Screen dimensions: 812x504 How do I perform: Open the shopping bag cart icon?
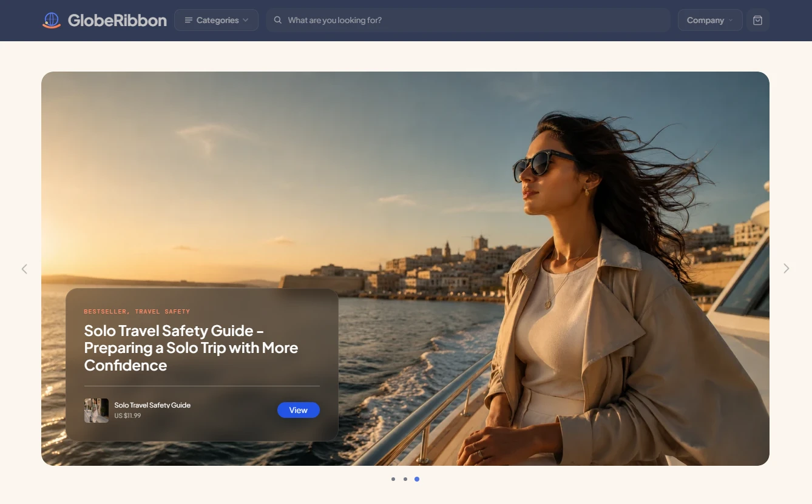coord(757,20)
